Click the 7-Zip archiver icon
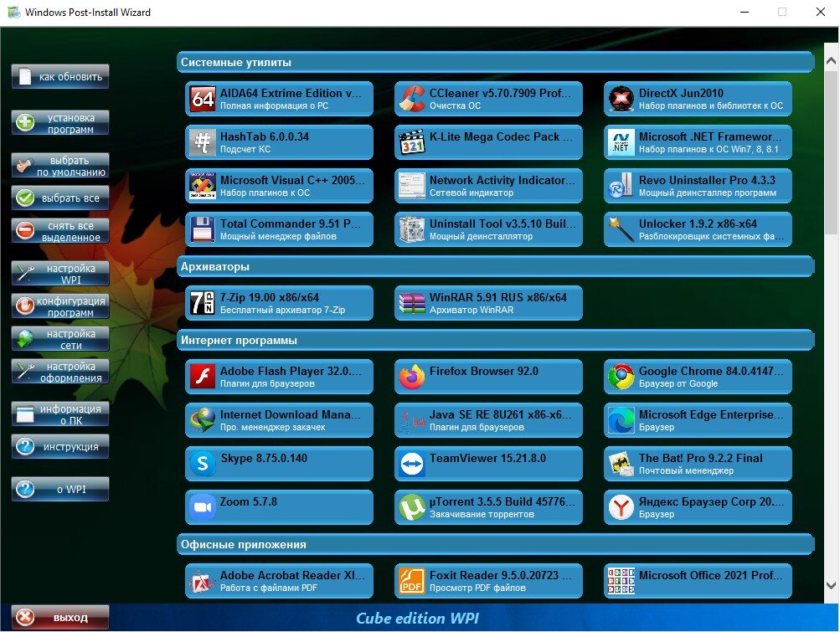Screen dimensions: 840x632 [203, 303]
